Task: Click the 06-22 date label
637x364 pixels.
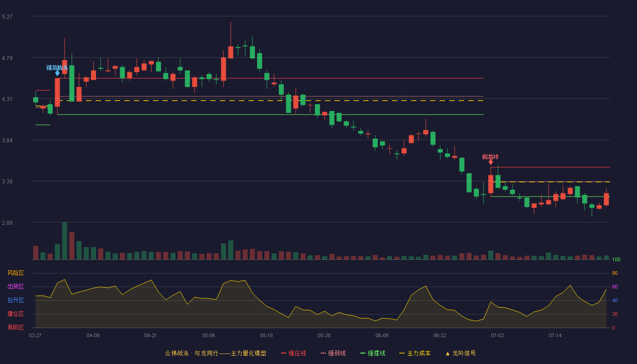Action: (x=440, y=335)
